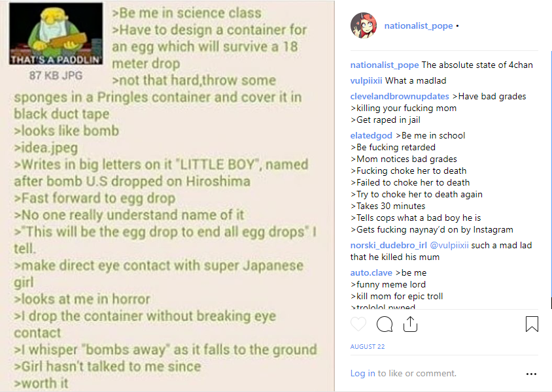The height and width of the screenshot is (392, 552).
Task: Open the comment speech bubble icon
Action: [x=385, y=324]
